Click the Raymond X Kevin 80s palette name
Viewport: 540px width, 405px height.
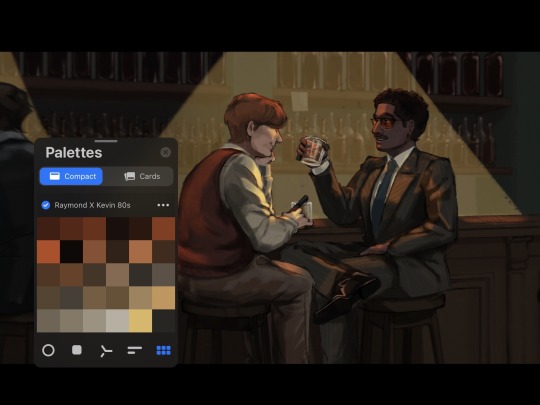(x=92, y=205)
